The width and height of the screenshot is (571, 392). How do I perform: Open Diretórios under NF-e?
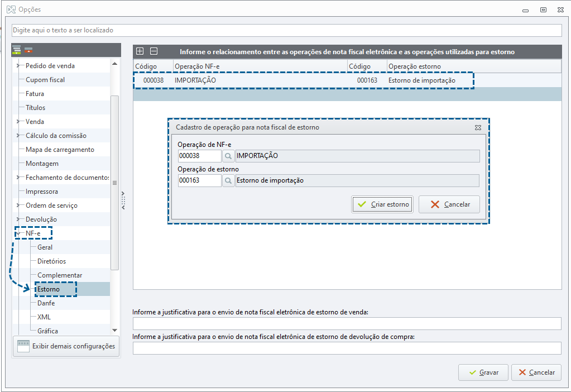coord(51,261)
